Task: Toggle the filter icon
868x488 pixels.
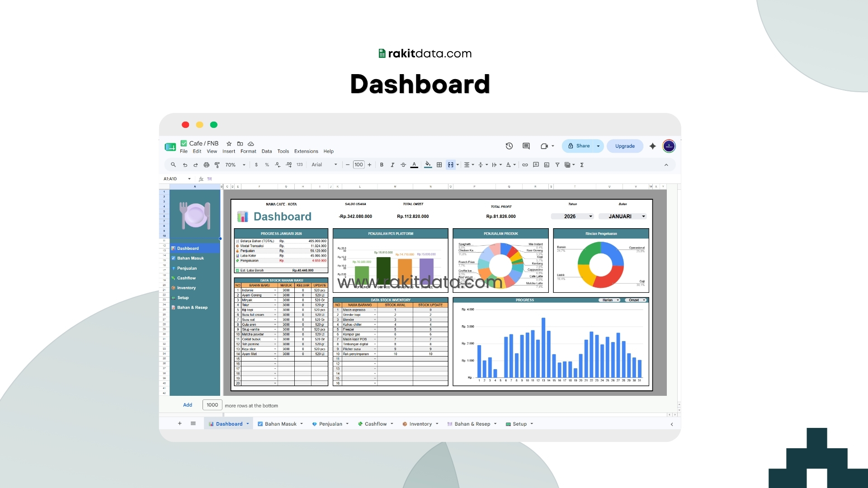Action: point(557,165)
